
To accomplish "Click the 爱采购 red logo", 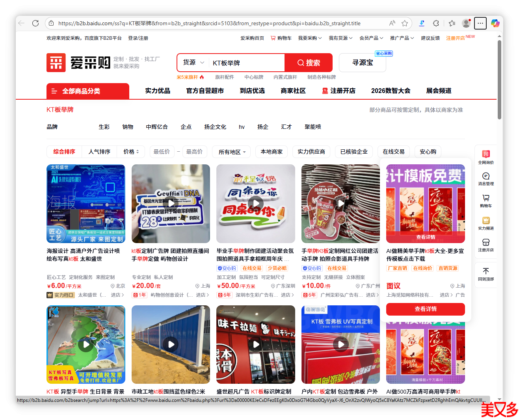I will click(56, 63).
